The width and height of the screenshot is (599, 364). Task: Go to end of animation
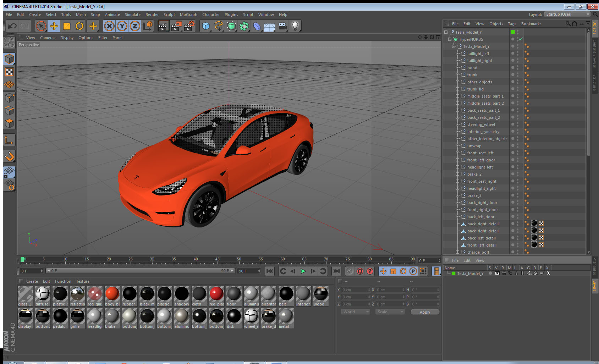(336, 271)
